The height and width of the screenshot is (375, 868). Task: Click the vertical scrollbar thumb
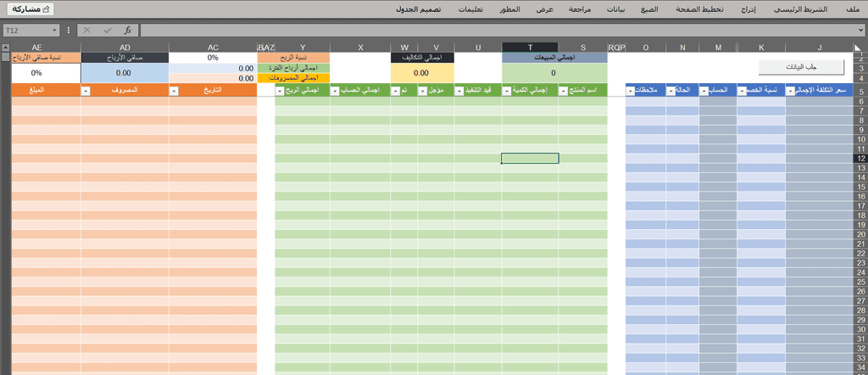(6, 57)
